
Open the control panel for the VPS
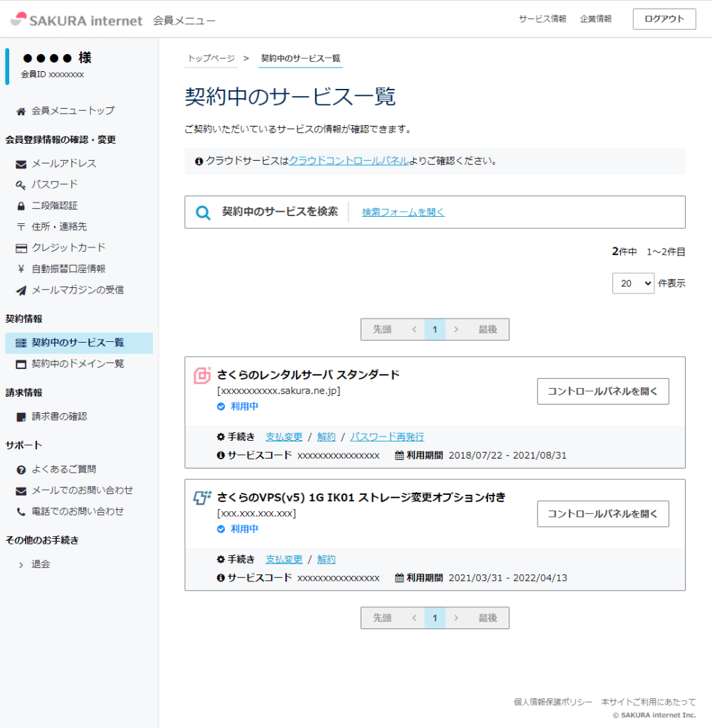[603, 514]
